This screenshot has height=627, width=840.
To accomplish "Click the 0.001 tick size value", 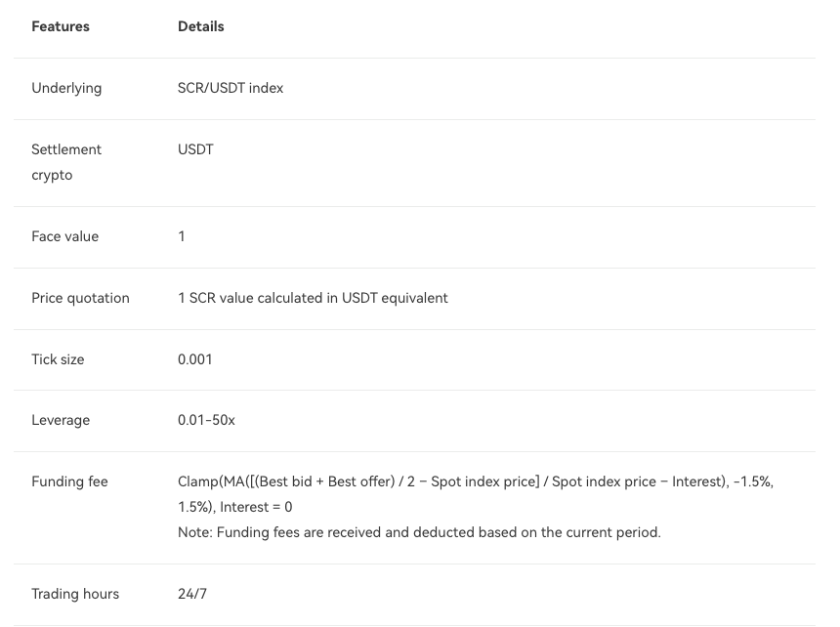I will coord(195,359).
